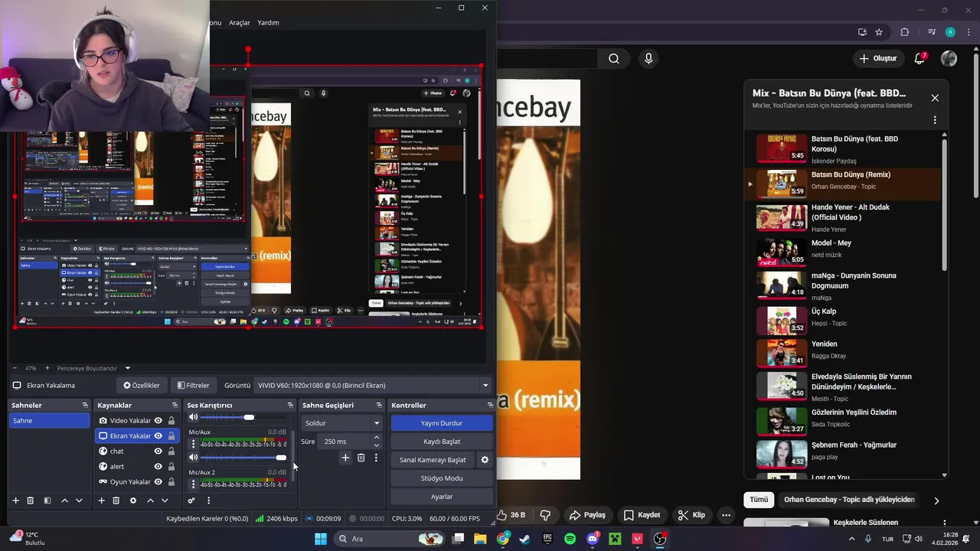Toggle lock on Video Yakalama source
This screenshot has height=551, width=980.
(171, 420)
